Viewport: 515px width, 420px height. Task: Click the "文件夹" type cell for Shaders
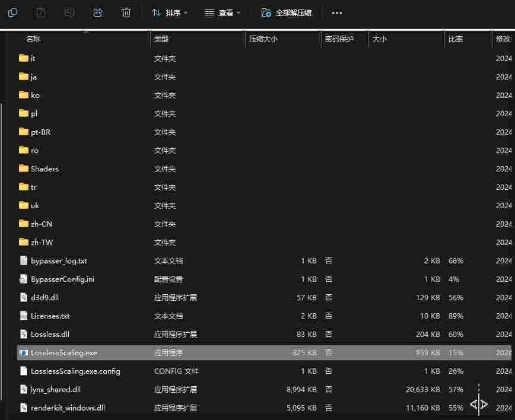coord(165,169)
